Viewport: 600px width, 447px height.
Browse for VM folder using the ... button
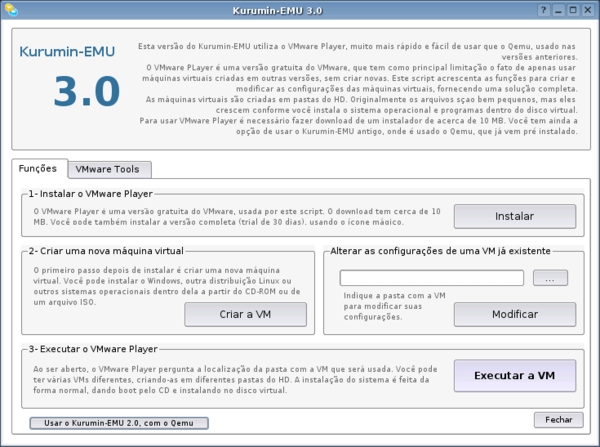550,278
